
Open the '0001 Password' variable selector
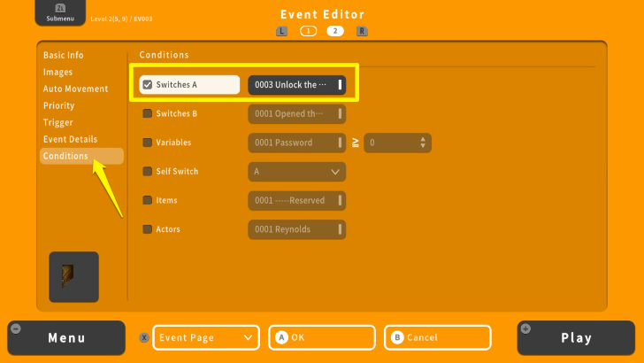(297, 143)
